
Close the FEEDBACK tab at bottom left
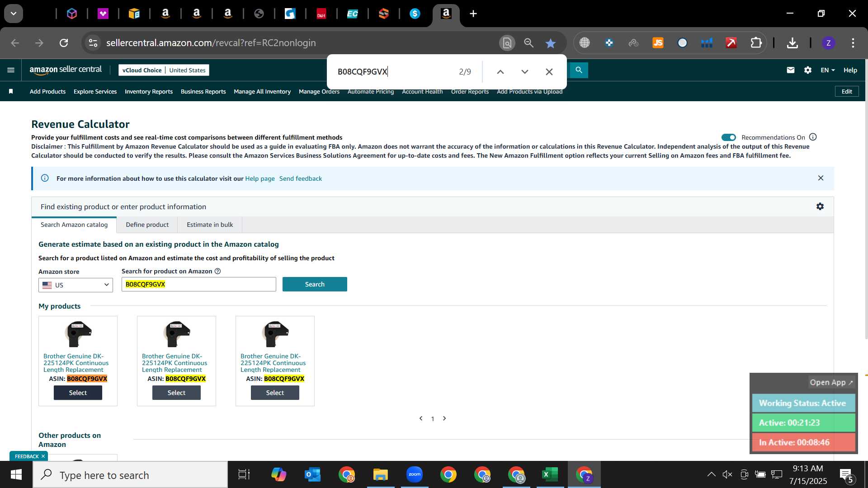(43, 456)
